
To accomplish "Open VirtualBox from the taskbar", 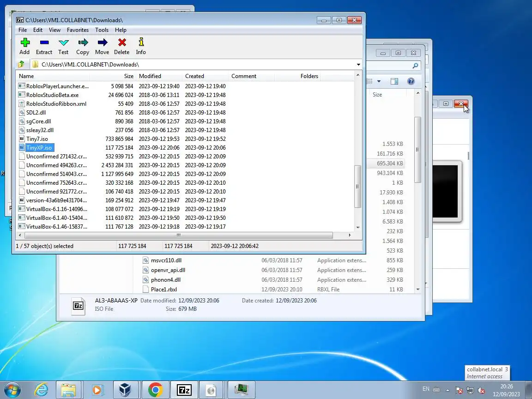I will click(x=125, y=389).
